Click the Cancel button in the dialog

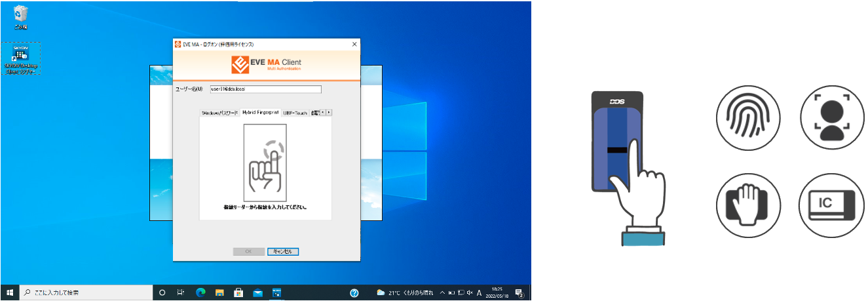click(283, 251)
